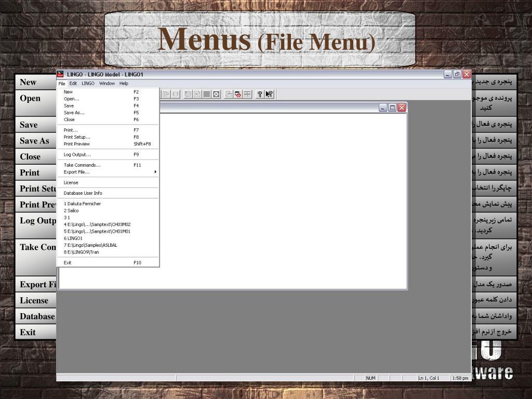Open Print Setup... from the menu
Viewport: 532px width, 399px height.
108,137
